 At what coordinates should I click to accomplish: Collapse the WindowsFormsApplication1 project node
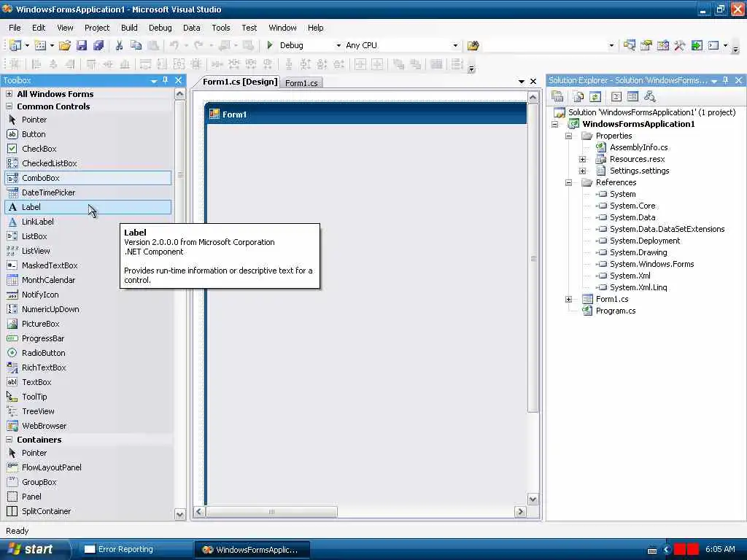555,124
